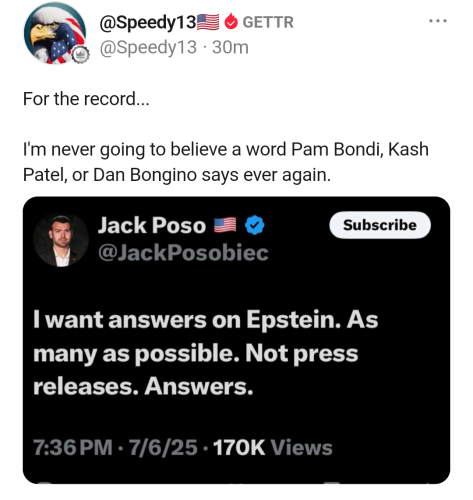Click the 7/6/25 tweet date
473x500 pixels.
coord(163,447)
